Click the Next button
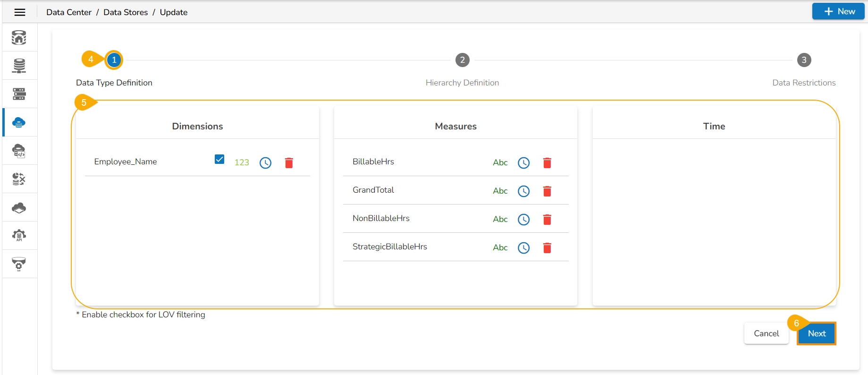The height and width of the screenshot is (375, 868). 816,333
